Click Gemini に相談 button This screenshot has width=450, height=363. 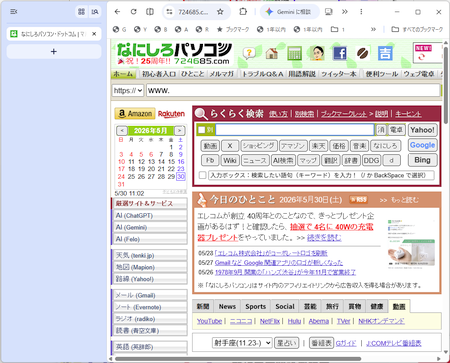coord(289,12)
